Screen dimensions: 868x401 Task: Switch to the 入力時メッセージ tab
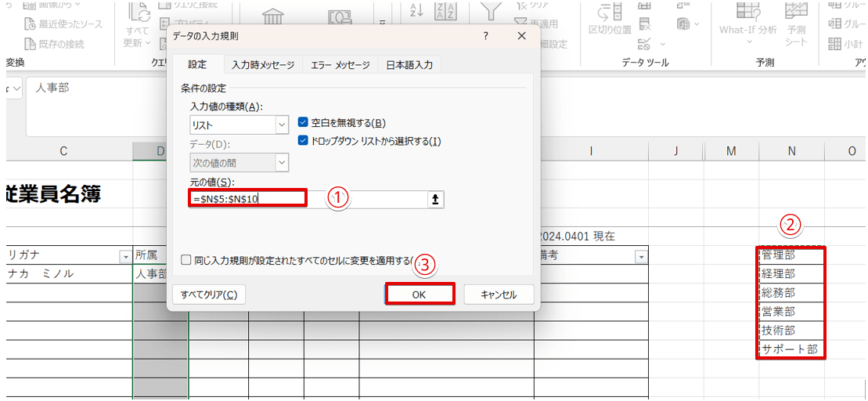click(x=263, y=65)
